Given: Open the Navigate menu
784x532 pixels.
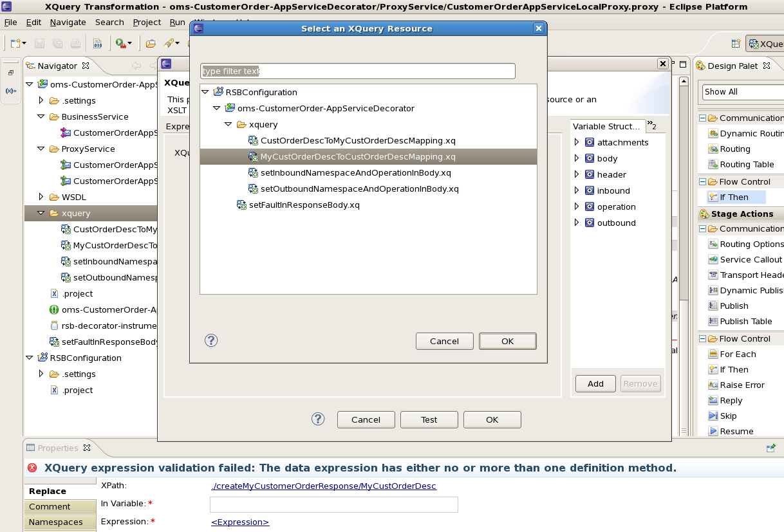Looking at the screenshot, I should click(x=68, y=22).
